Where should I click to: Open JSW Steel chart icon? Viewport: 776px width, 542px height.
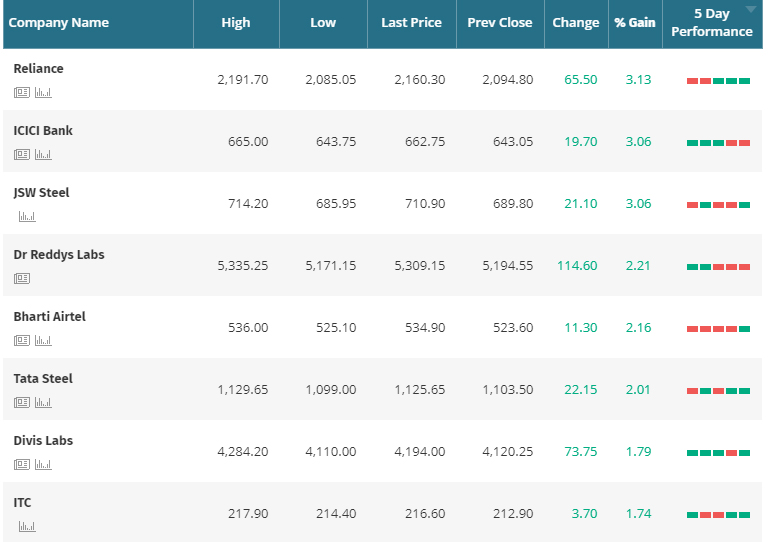[27, 216]
